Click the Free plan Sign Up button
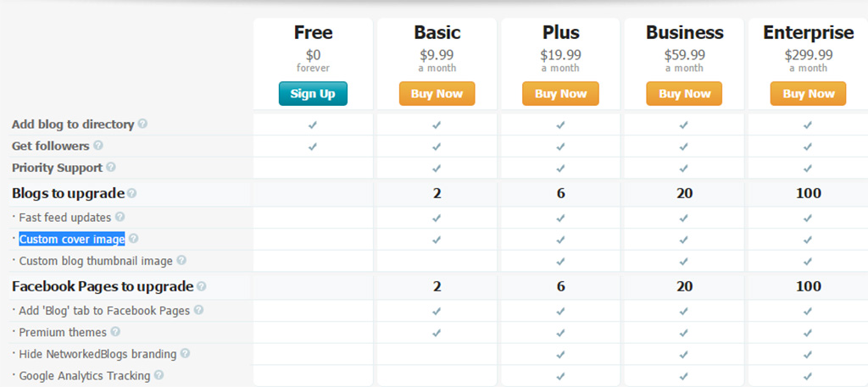 pos(313,93)
